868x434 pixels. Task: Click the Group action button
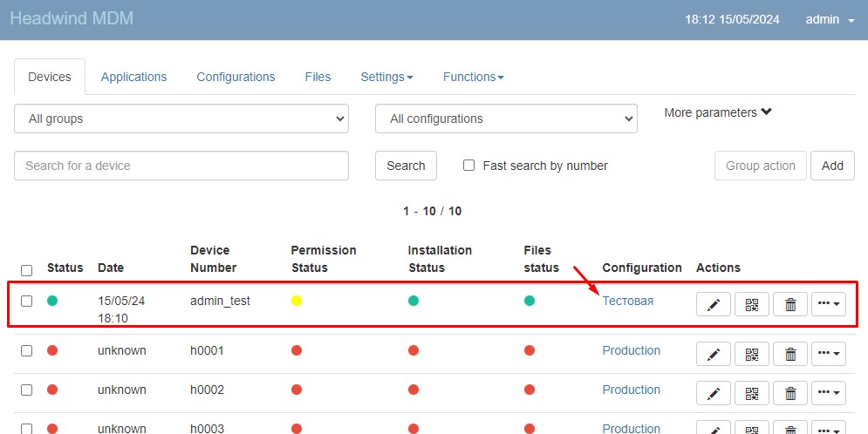[761, 166]
